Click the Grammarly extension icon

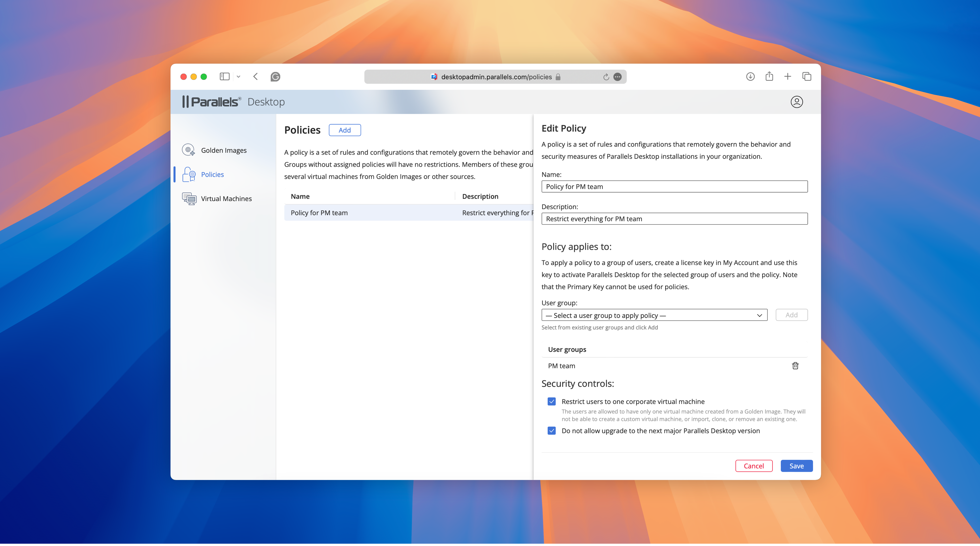point(275,77)
